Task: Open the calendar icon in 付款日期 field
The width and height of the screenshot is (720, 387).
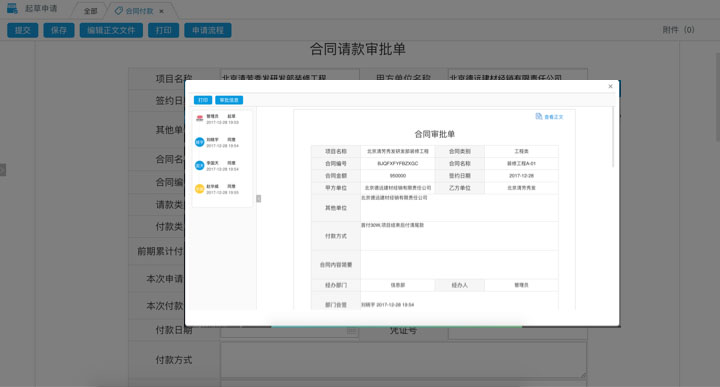Action: 352,331
